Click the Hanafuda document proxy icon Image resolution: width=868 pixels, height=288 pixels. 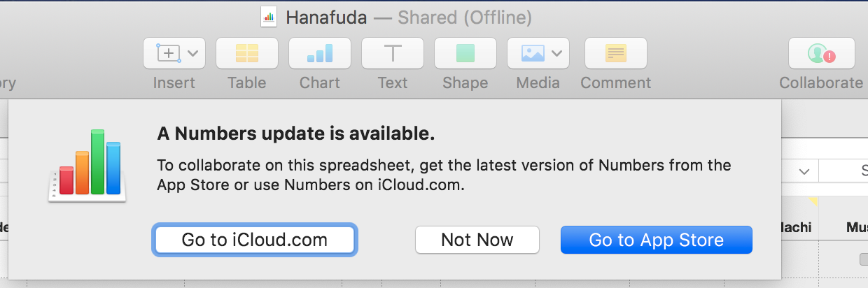coord(269,17)
